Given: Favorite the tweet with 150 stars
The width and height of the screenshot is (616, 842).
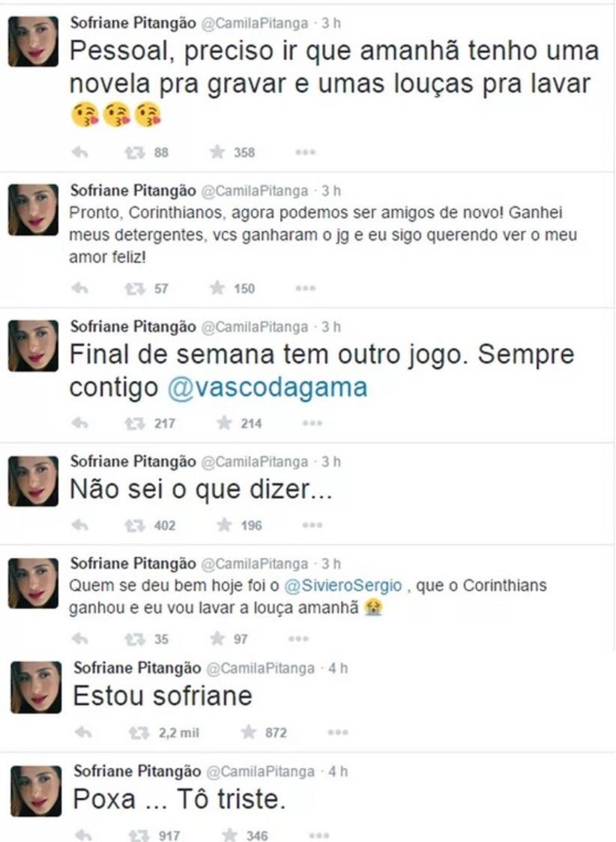Looking at the screenshot, I should pos(217,288).
